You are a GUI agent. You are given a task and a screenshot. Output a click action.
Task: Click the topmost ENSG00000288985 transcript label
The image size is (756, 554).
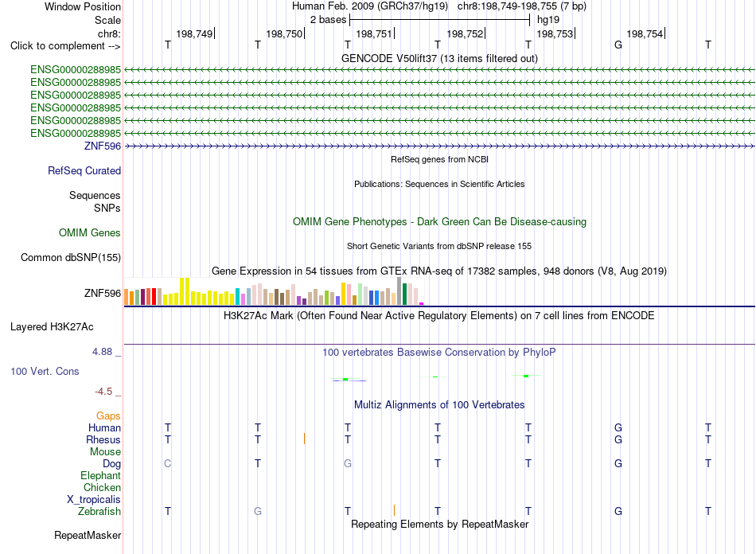click(x=76, y=70)
